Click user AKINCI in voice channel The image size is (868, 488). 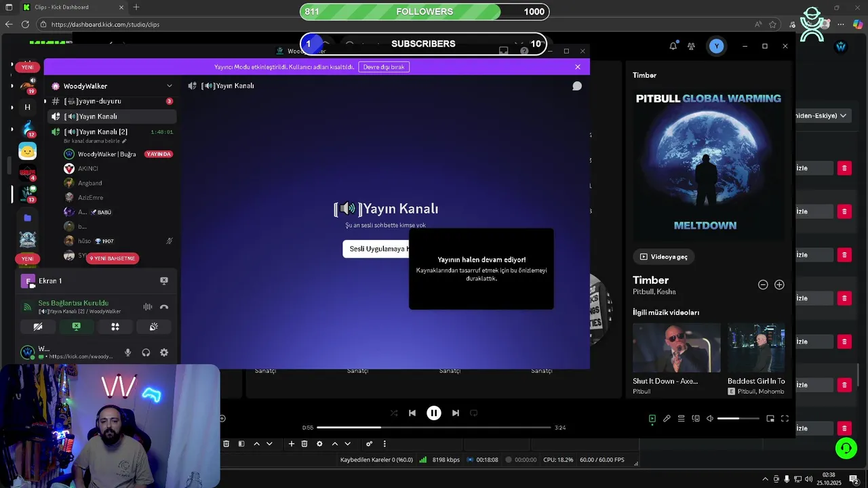coord(88,169)
